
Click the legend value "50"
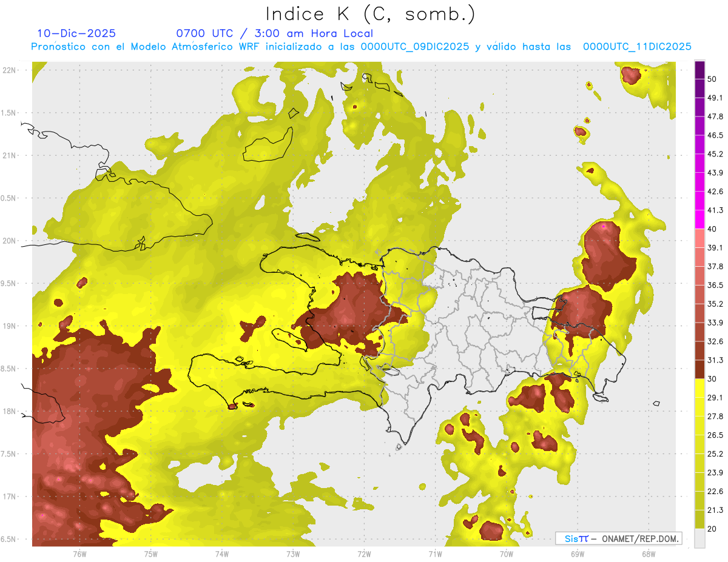(x=712, y=79)
